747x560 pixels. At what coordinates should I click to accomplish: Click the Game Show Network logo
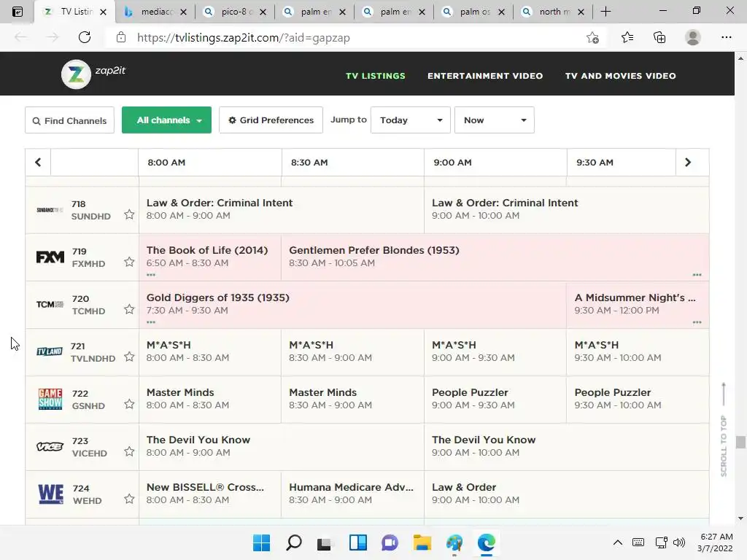pos(50,399)
